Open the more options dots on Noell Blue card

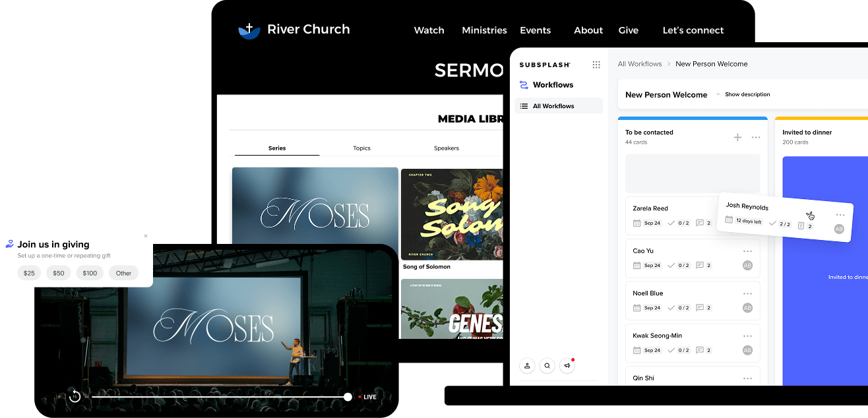pos(747,293)
